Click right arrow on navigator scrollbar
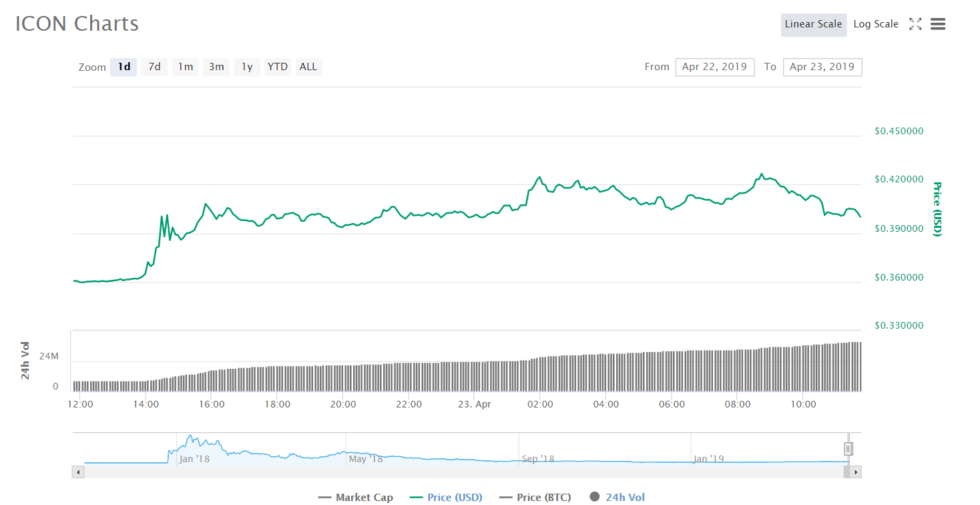 point(856,472)
